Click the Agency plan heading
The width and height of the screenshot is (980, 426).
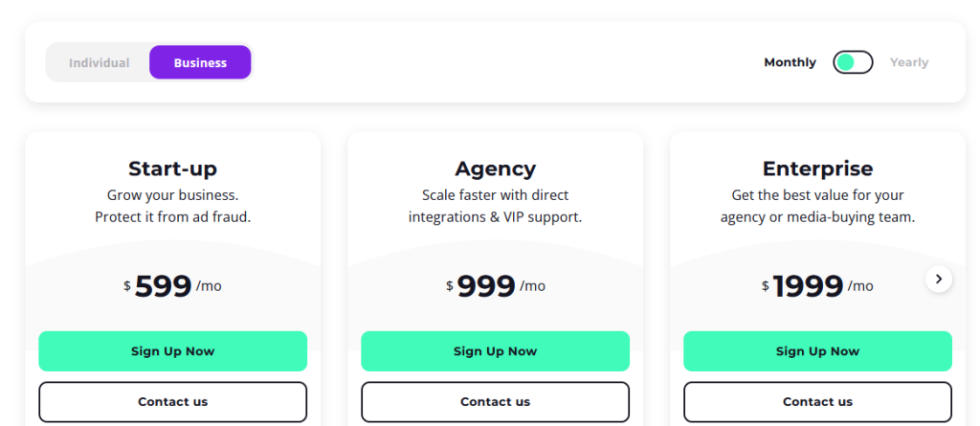(x=495, y=168)
